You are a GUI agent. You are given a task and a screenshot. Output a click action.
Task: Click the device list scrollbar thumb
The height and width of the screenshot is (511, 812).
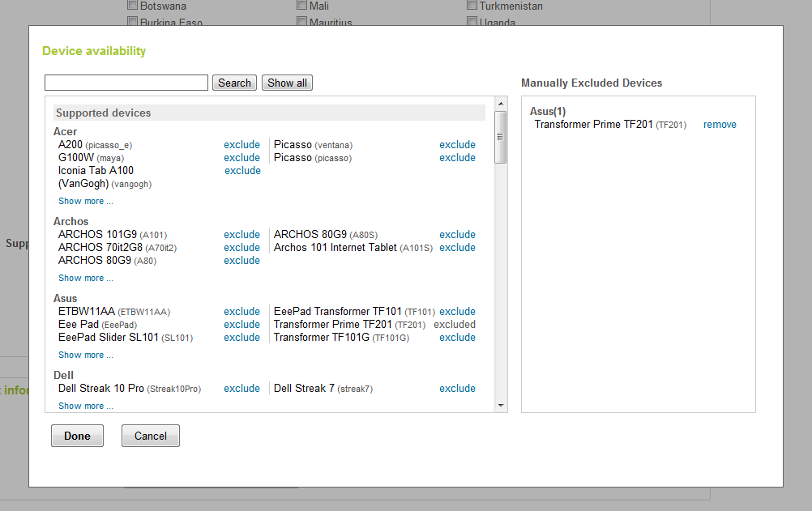(x=500, y=137)
